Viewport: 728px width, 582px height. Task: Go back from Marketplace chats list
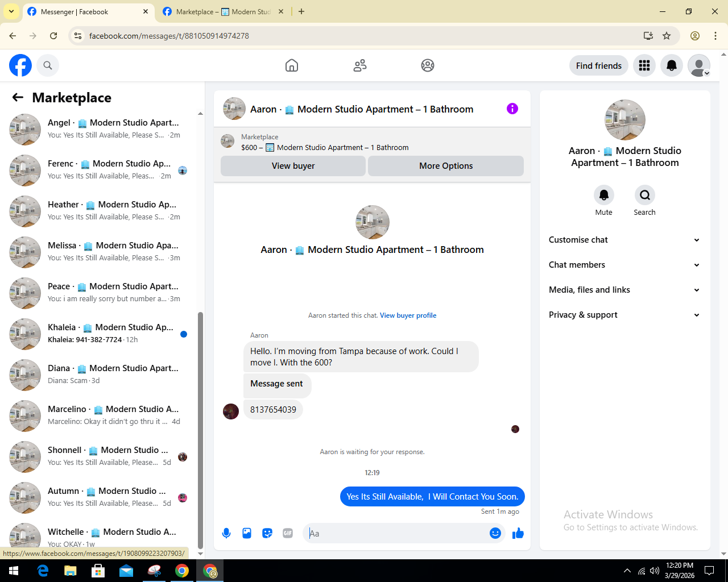click(x=18, y=97)
